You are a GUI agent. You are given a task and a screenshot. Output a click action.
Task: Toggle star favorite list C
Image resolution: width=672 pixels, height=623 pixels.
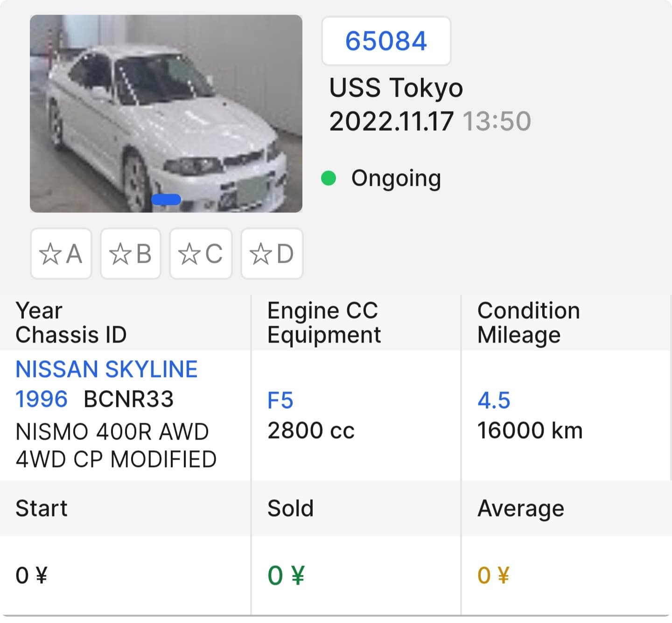pyautogui.click(x=201, y=254)
